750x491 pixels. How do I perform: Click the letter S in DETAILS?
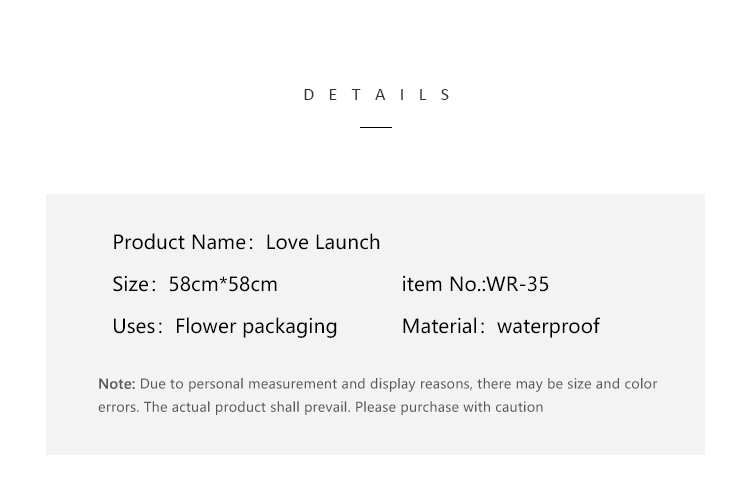click(445, 95)
